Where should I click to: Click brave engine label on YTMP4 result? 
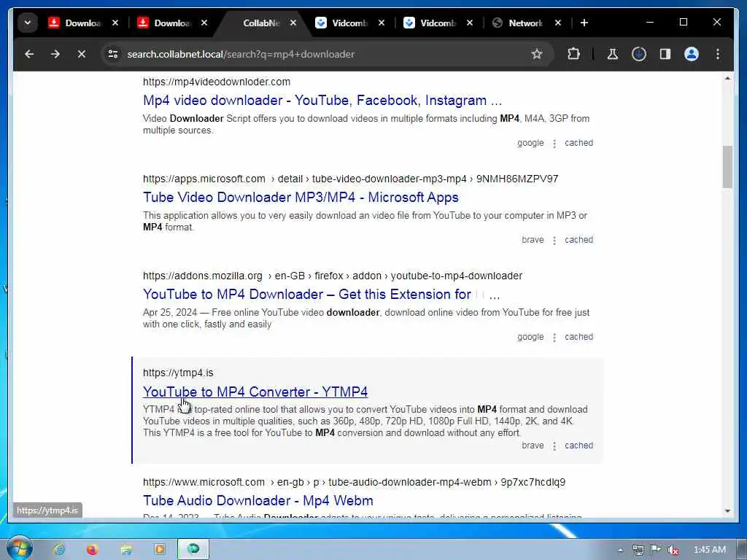[533, 446]
